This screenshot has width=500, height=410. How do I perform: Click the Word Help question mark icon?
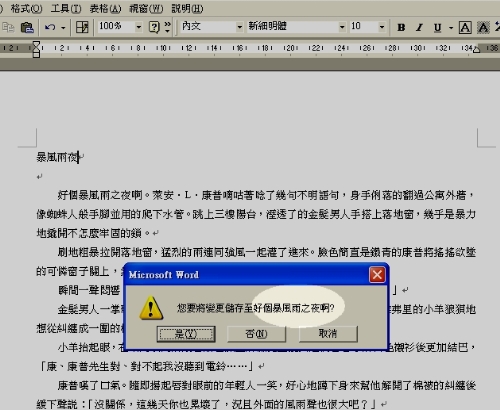[x=154, y=27]
